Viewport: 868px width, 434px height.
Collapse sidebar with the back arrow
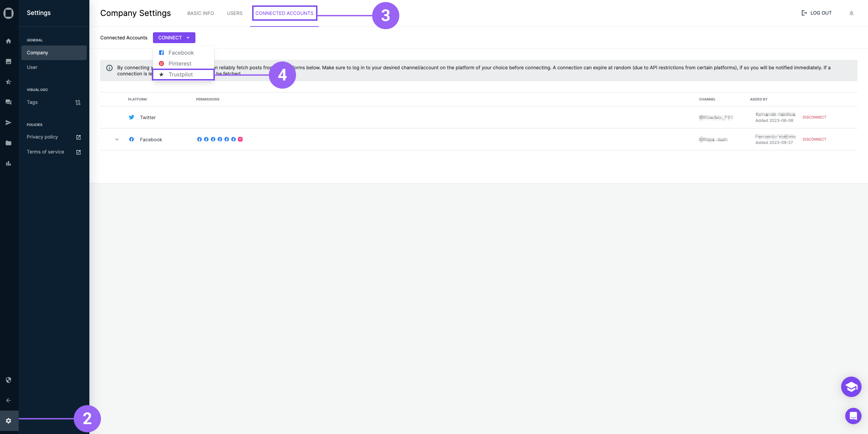click(9, 400)
